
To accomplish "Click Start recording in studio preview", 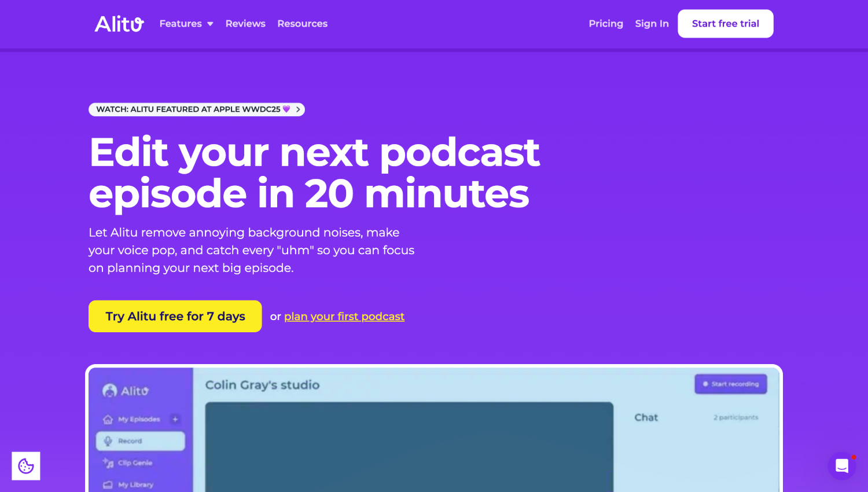I will pos(731,384).
